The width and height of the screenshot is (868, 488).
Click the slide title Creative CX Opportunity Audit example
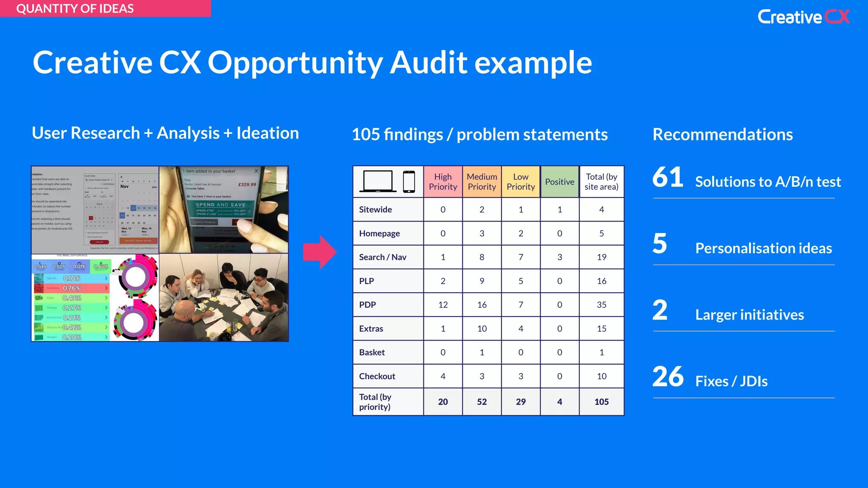(x=312, y=63)
